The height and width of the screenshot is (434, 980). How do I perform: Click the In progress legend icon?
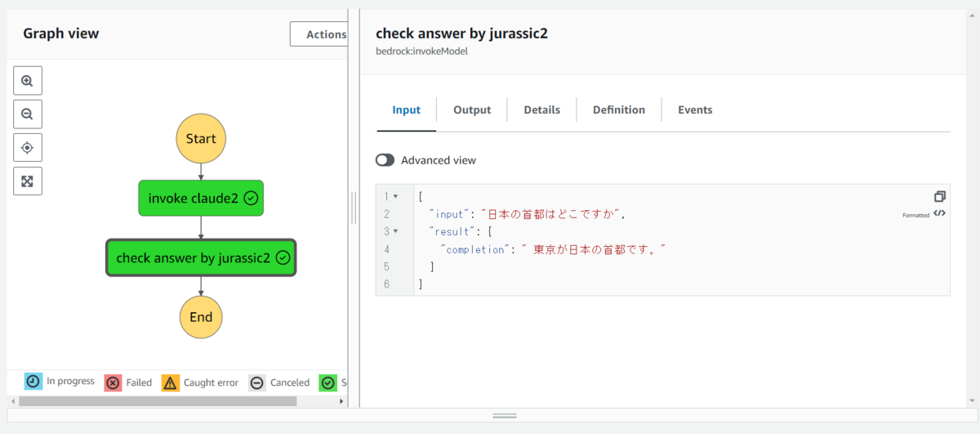33,382
